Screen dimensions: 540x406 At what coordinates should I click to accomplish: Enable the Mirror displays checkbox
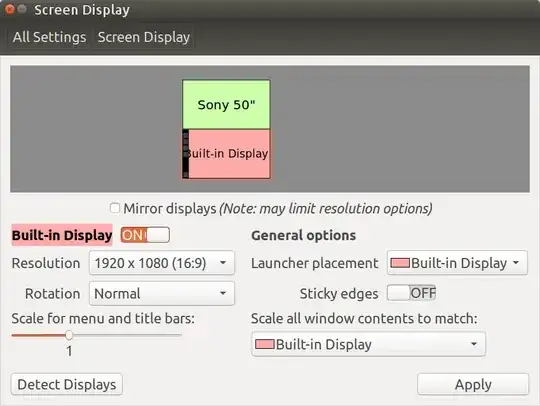point(115,208)
